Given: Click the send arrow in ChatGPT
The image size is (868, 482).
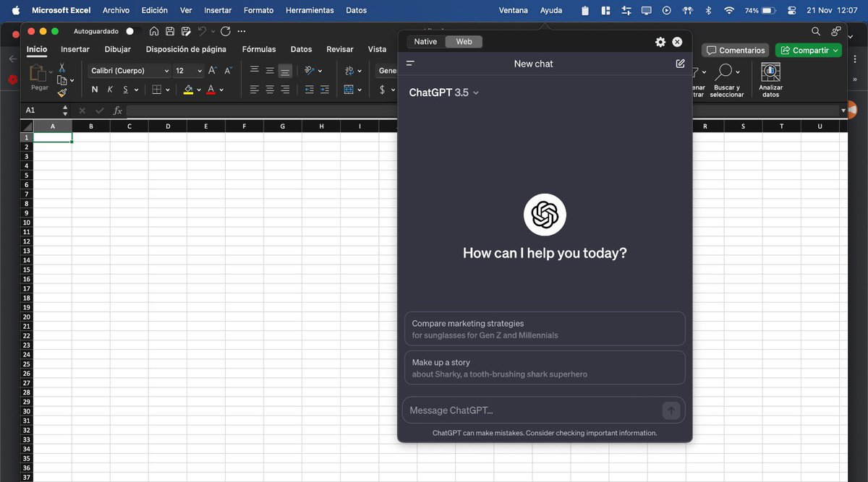Looking at the screenshot, I should pyautogui.click(x=671, y=410).
